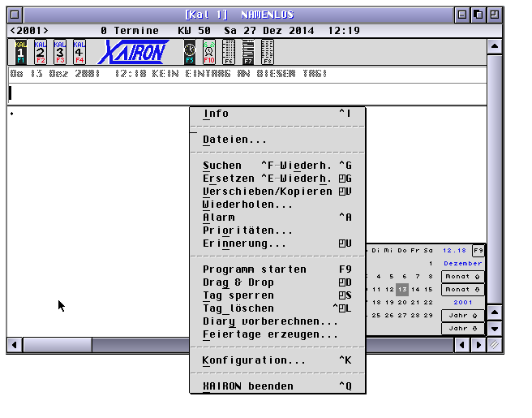Open Wiederholen... menu entry
The image size is (532, 418).
(x=277, y=205)
